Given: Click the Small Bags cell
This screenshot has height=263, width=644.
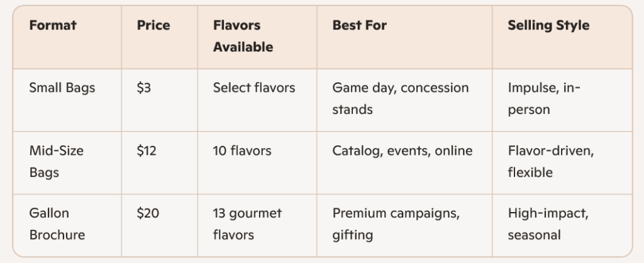Looking at the screenshot, I should pyautogui.click(x=62, y=88).
